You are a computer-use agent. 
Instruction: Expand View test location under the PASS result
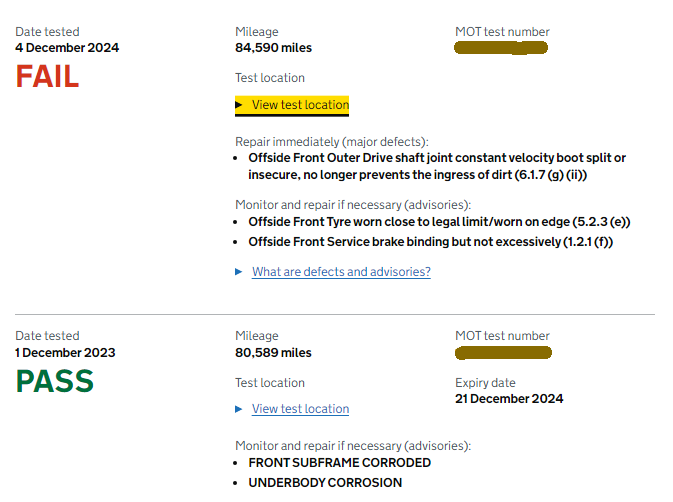pos(300,409)
